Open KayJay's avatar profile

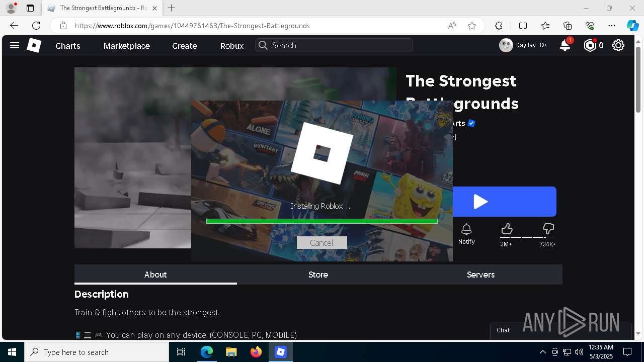coord(506,45)
